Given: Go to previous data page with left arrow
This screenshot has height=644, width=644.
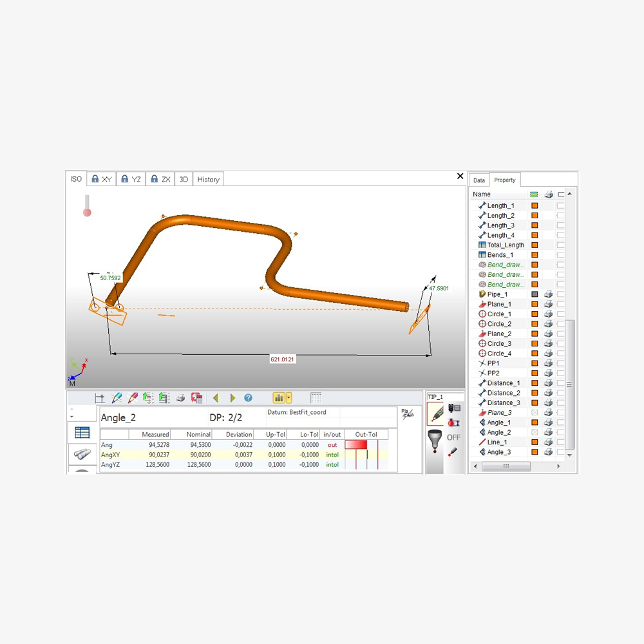Looking at the screenshot, I should [x=216, y=398].
